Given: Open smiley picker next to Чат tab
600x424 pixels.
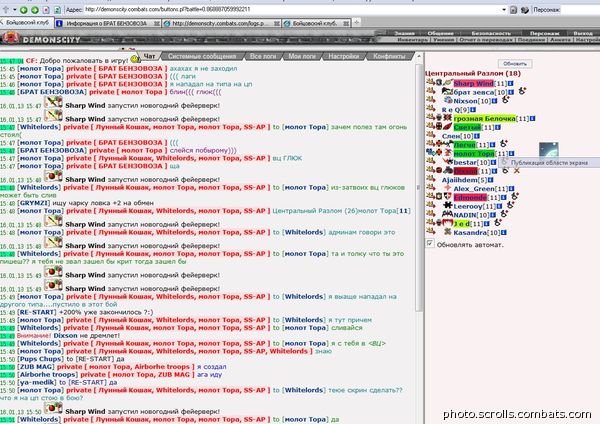Looking at the screenshot, I should pos(135,59).
